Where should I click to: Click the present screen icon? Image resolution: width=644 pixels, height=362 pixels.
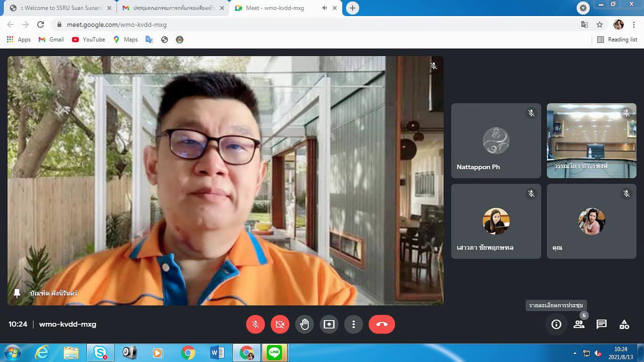[329, 324]
